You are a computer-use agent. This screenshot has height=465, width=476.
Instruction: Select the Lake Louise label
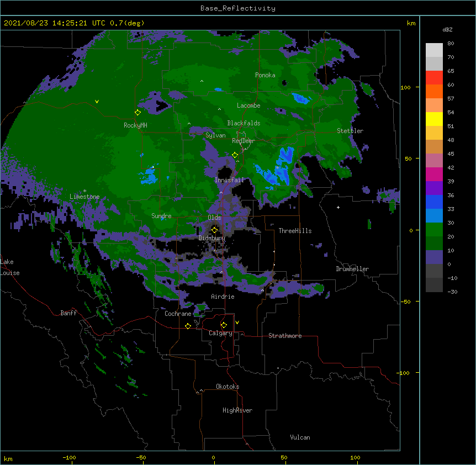click(10, 267)
